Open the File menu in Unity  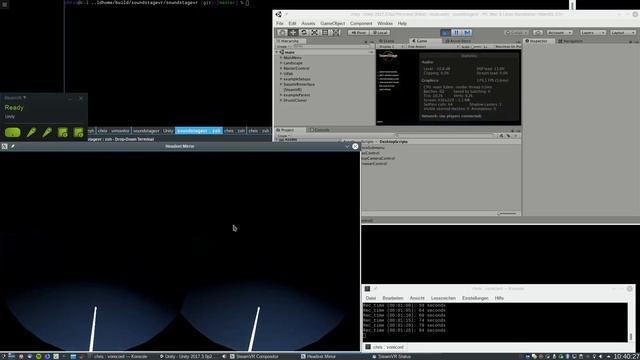280,23
